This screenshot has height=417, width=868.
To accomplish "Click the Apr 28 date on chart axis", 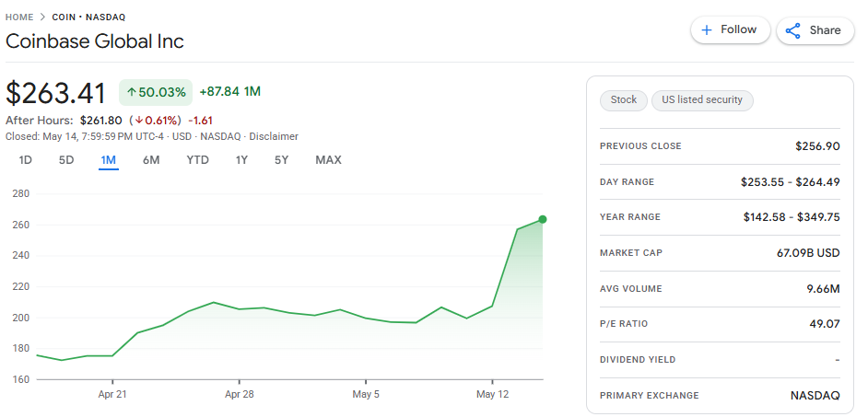I will tap(240, 396).
